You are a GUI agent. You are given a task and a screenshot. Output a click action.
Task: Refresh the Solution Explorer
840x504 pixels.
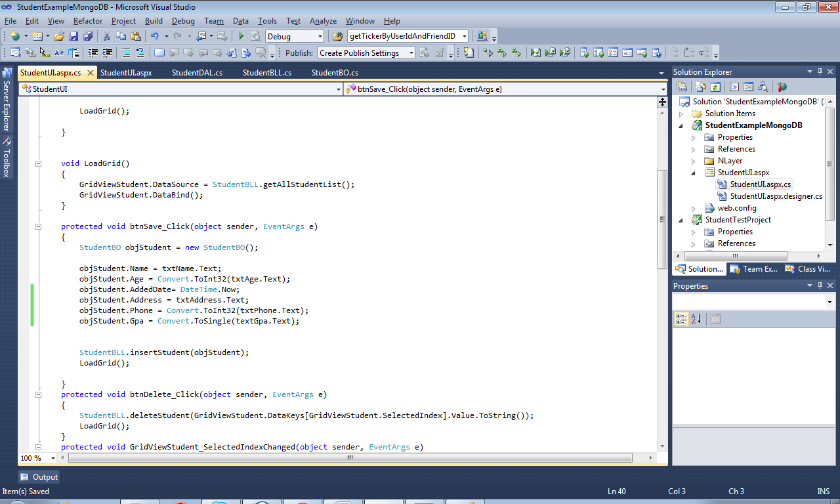coord(715,87)
